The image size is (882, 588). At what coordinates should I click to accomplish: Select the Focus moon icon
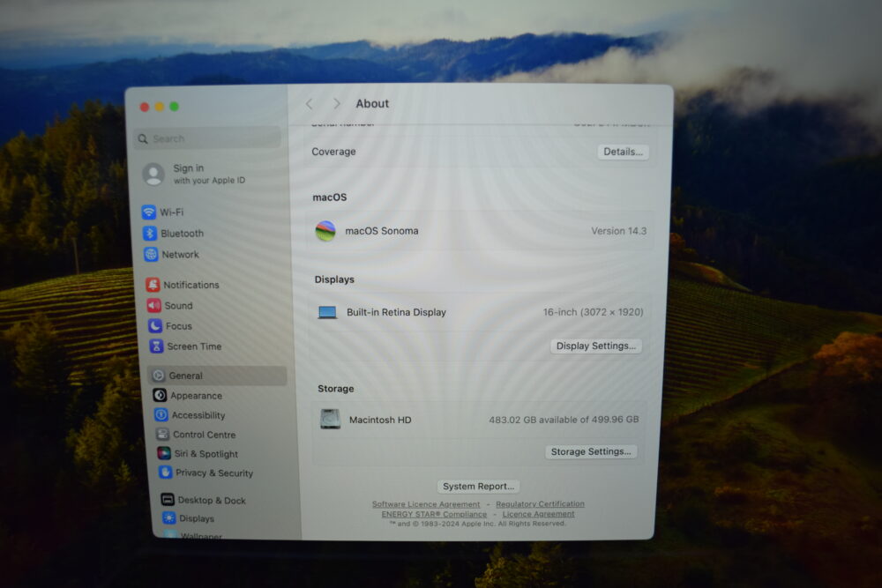(x=154, y=325)
